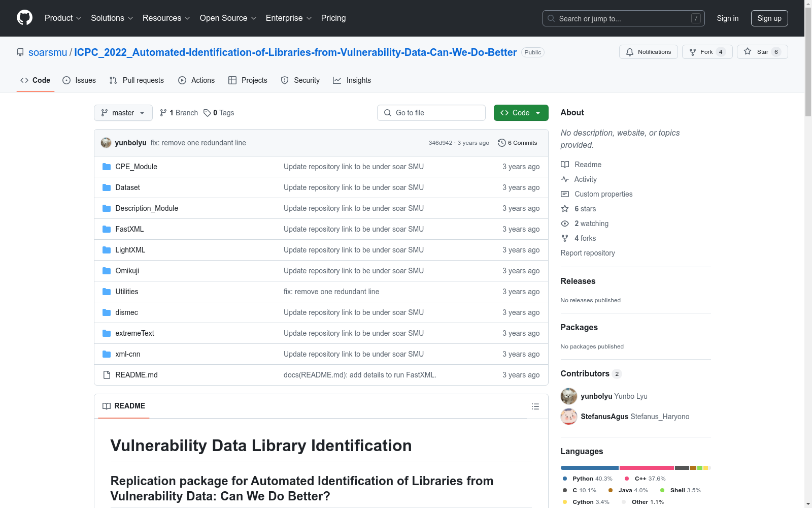
Task: View the 6 stars list
Action: [x=579, y=209]
